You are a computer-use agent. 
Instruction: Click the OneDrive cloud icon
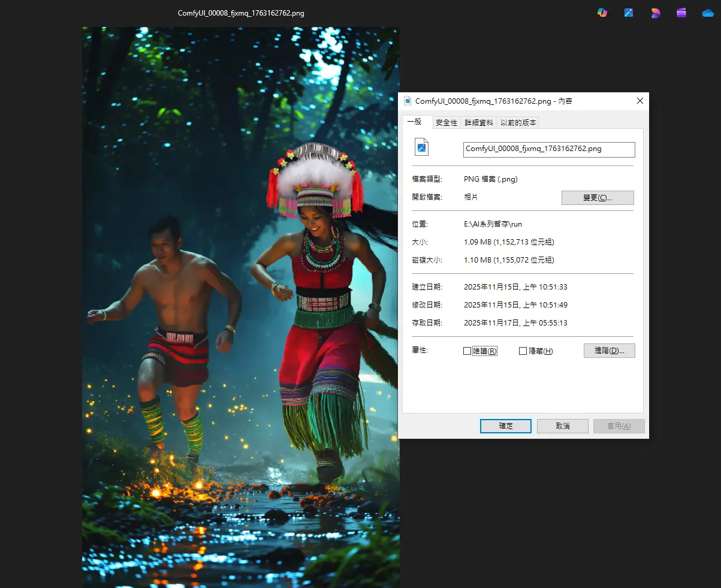tap(708, 13)
